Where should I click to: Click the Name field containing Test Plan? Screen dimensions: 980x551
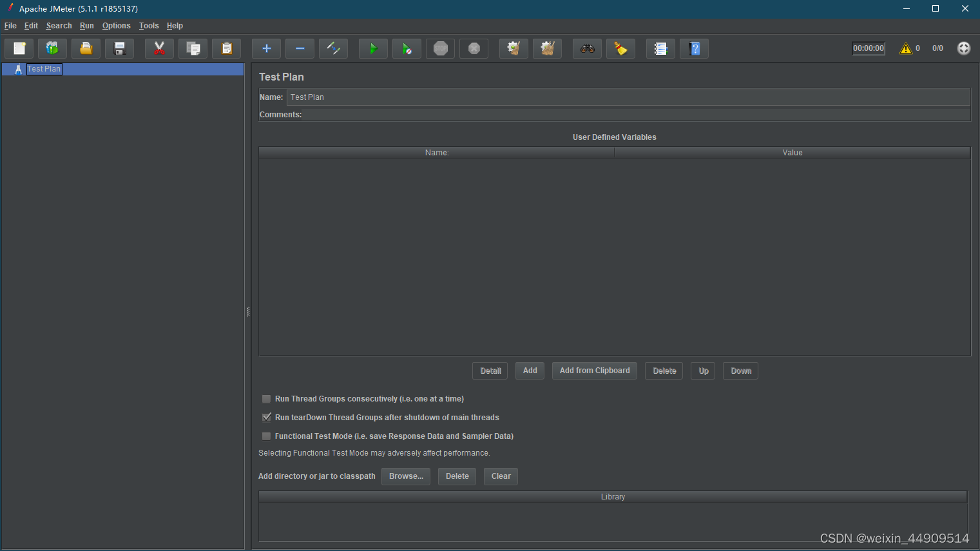click(x=628, y=97)
